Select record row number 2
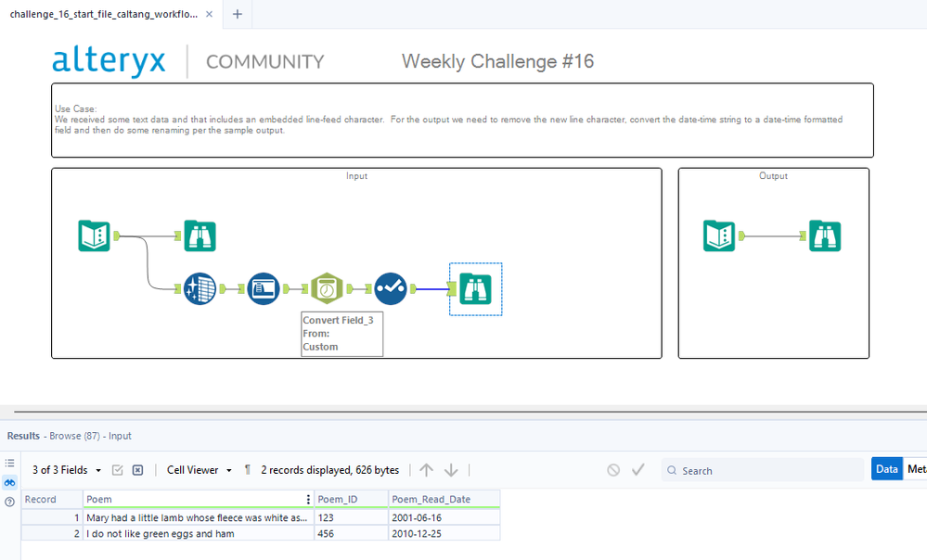This screenshot has width=927, height=560. tap(52, 533)
